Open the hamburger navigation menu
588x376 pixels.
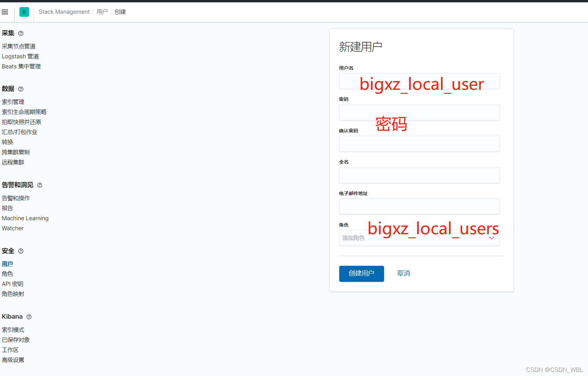5,12
